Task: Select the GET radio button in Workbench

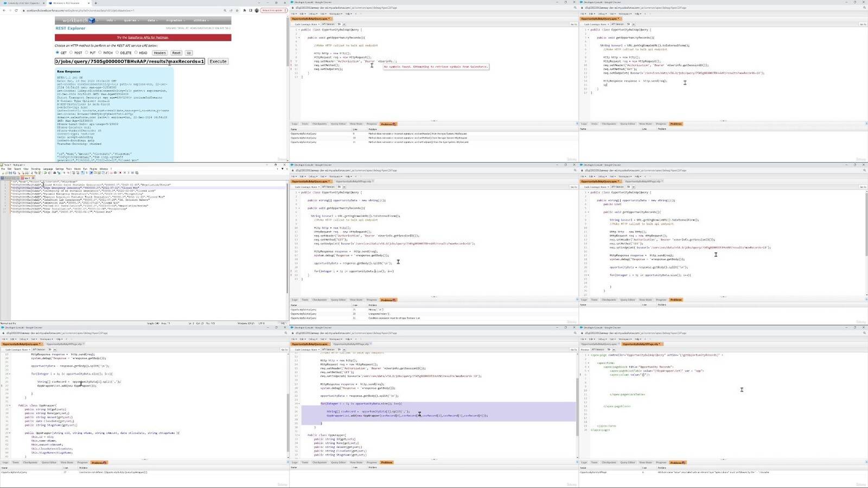Action: click(x=57, y=53)
